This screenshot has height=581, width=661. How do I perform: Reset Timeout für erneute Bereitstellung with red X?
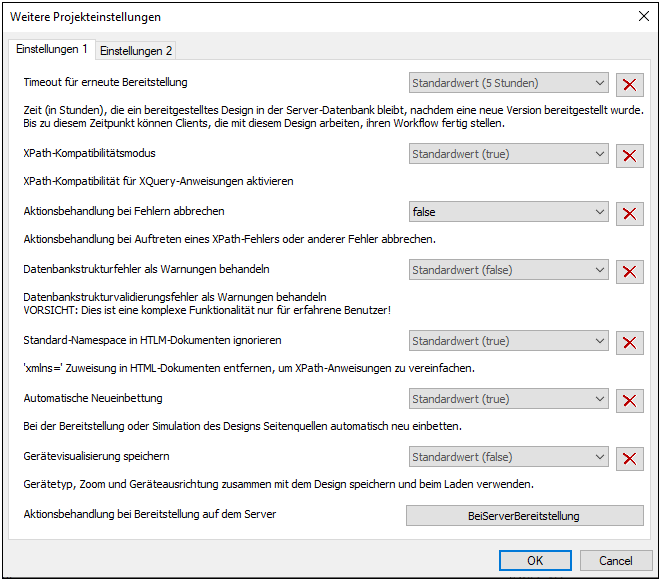click(x=629, y=84)
